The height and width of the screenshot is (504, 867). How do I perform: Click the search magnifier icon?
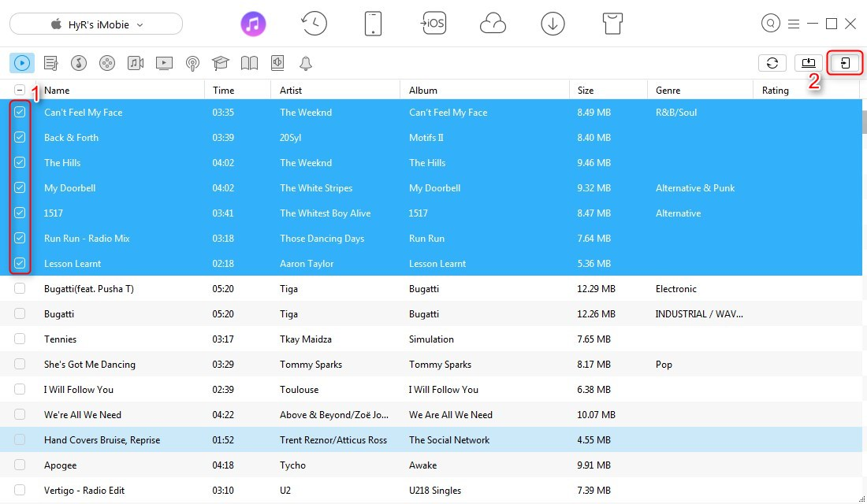click(x=770, y=23)
